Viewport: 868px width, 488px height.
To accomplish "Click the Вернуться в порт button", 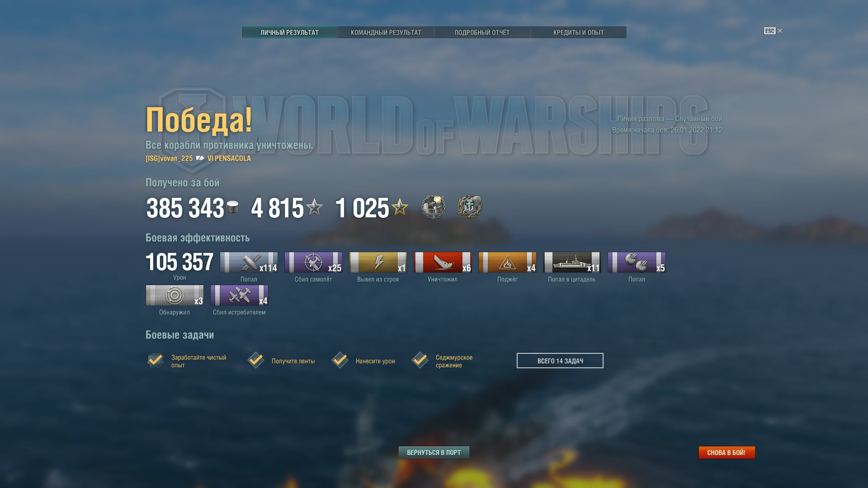I will [434, 452].
